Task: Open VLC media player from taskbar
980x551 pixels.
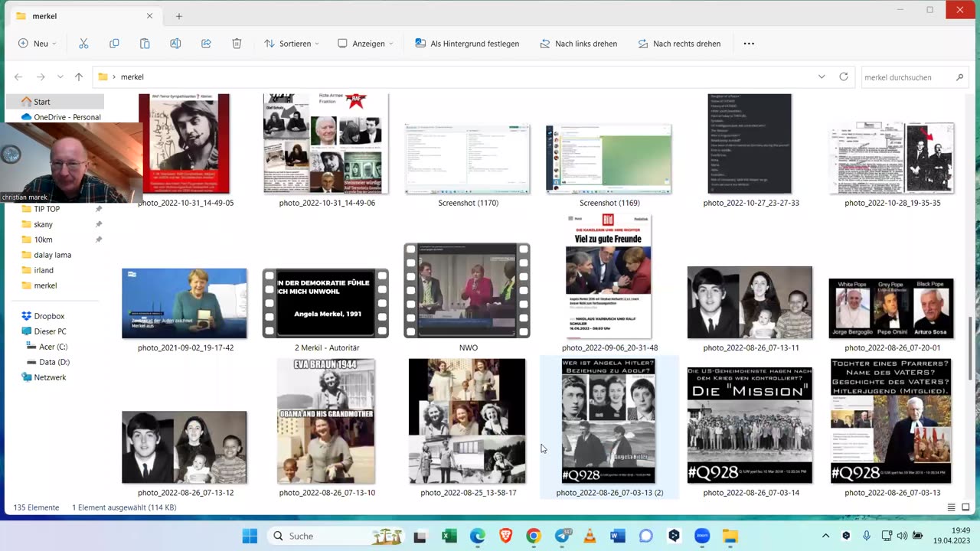Action: pos(590,536)
